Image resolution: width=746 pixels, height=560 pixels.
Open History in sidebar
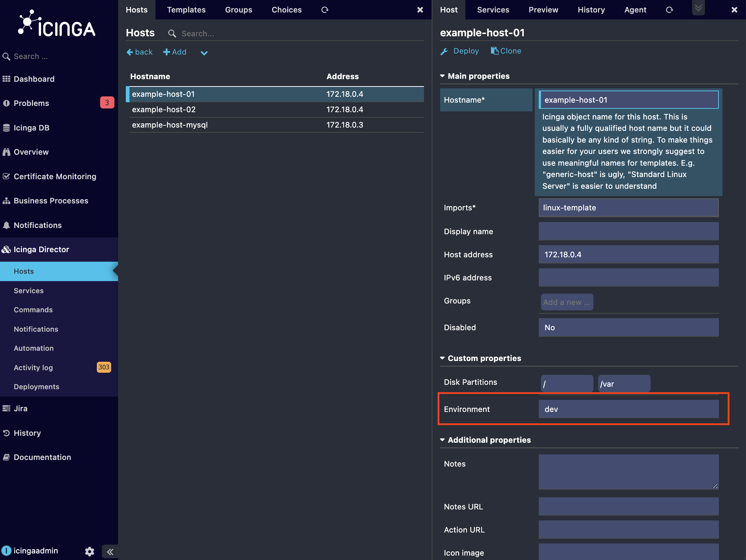27,433
